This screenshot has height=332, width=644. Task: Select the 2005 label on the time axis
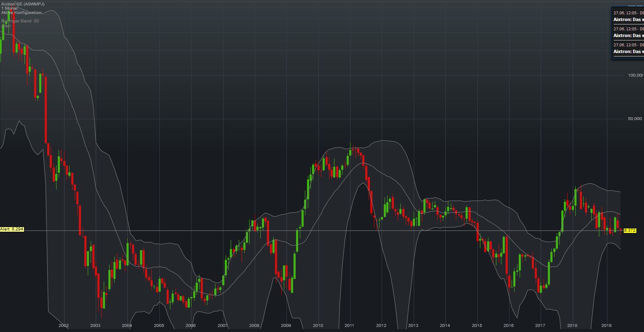[159, 325]
